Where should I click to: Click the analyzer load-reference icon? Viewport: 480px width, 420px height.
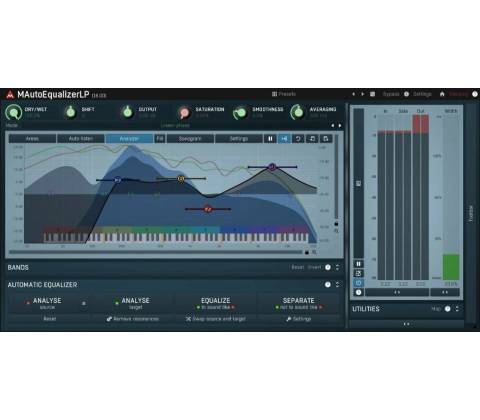[x=312, y=138]
